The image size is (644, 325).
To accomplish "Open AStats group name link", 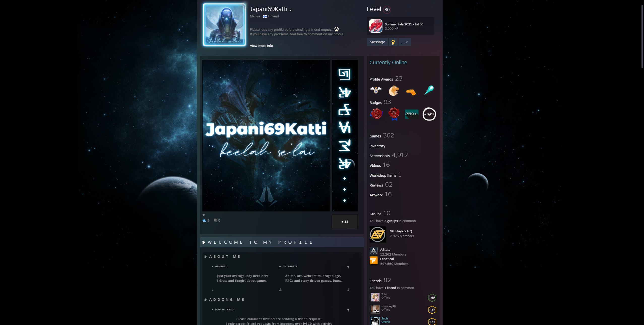I will click(385, 249).
